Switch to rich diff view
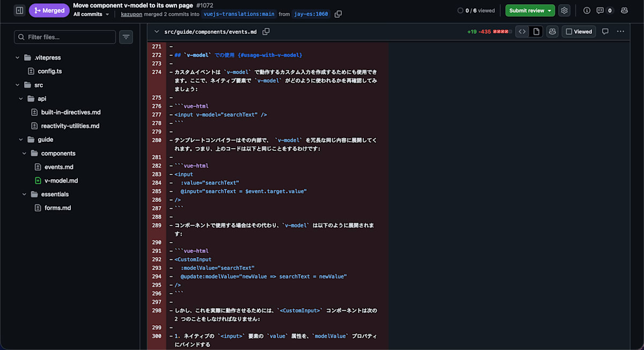The height and width of the screenshot is (350, 644). (536, 32)
